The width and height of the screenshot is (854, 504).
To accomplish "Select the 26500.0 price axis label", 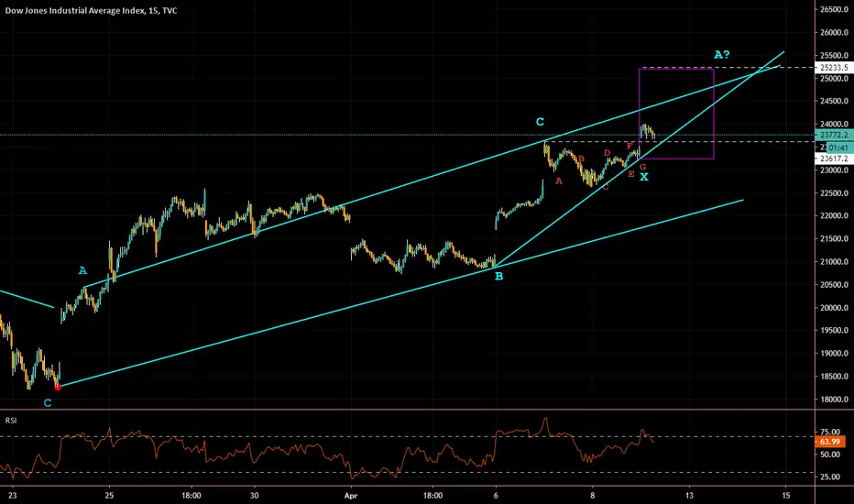I will (835, 9).
